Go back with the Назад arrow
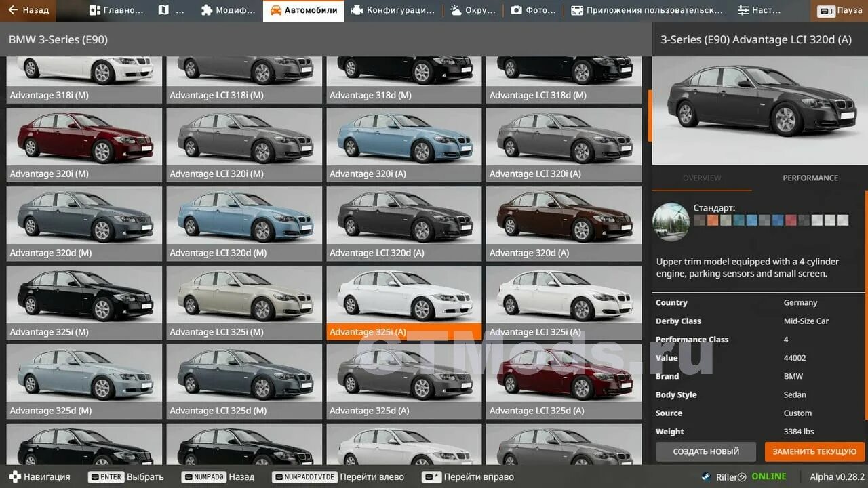This screenshot has width=868, height=488. [28, 10]
